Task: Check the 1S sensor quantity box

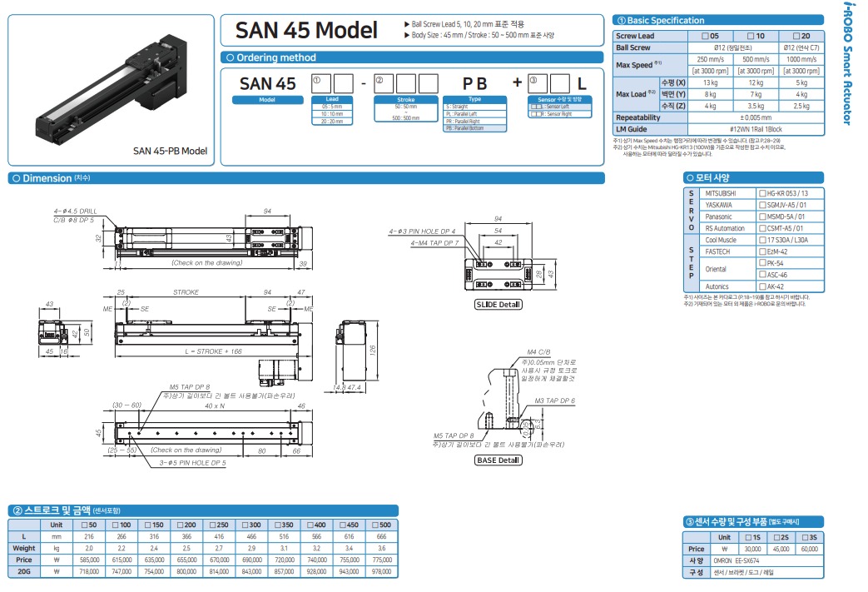Action: [748, 537]
